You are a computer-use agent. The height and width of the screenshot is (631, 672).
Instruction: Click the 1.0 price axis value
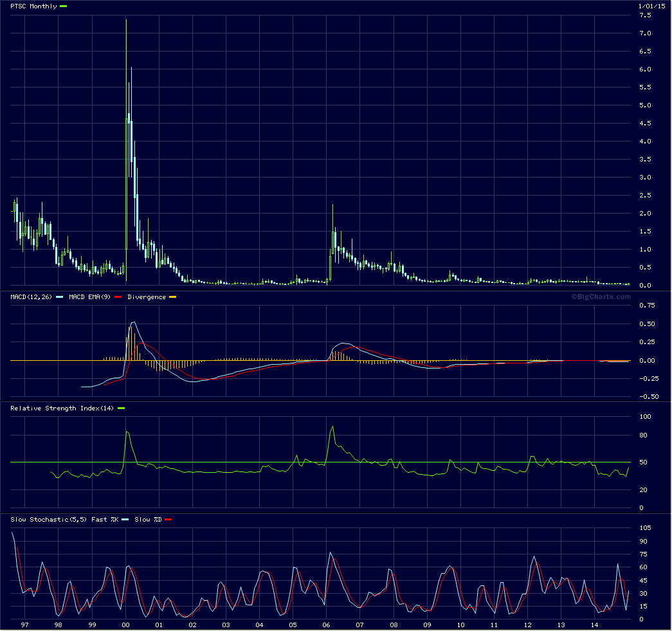click(645, 249)
